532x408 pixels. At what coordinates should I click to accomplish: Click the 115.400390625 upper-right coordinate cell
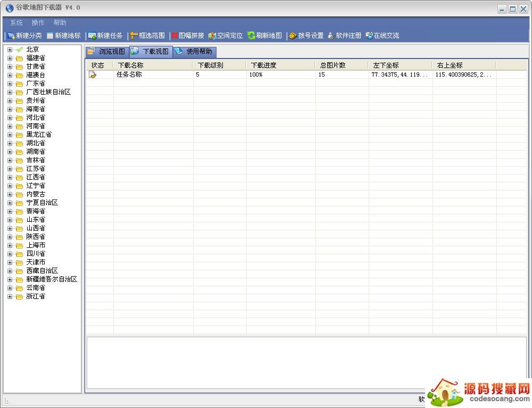pos(464,74)
